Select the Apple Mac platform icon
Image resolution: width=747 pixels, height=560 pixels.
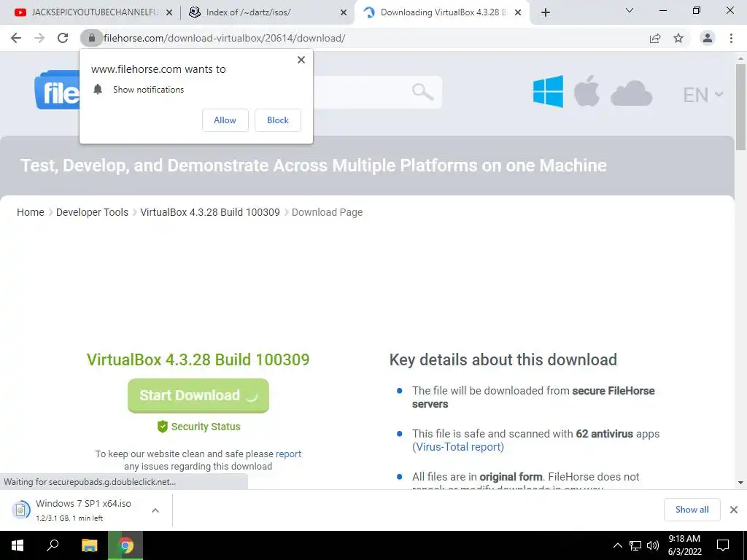point(587,90)
